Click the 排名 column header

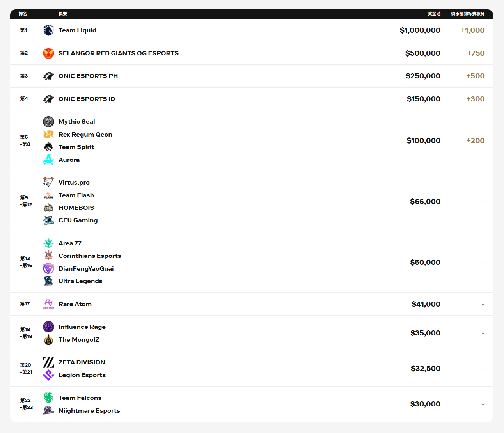point(23,14)
